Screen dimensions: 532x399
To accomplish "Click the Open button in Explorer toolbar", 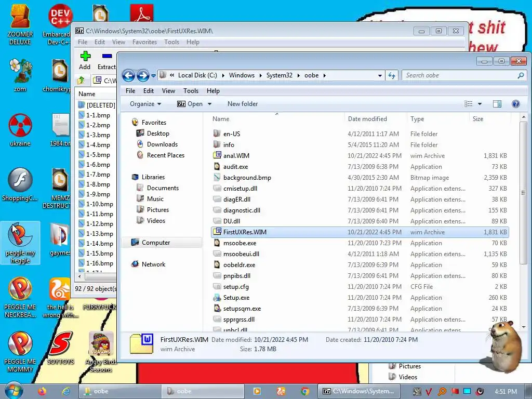I will pyautogui.click(x=190, y=104).
